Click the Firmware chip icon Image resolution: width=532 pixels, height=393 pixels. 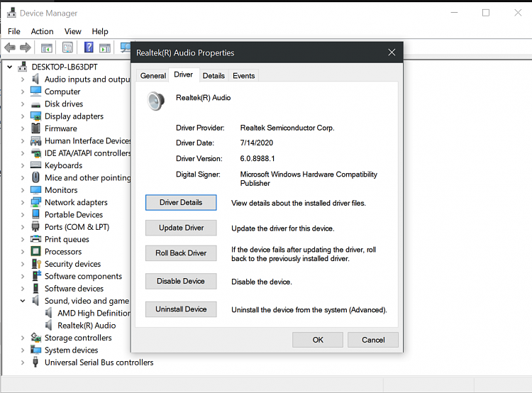pos(35,128)
